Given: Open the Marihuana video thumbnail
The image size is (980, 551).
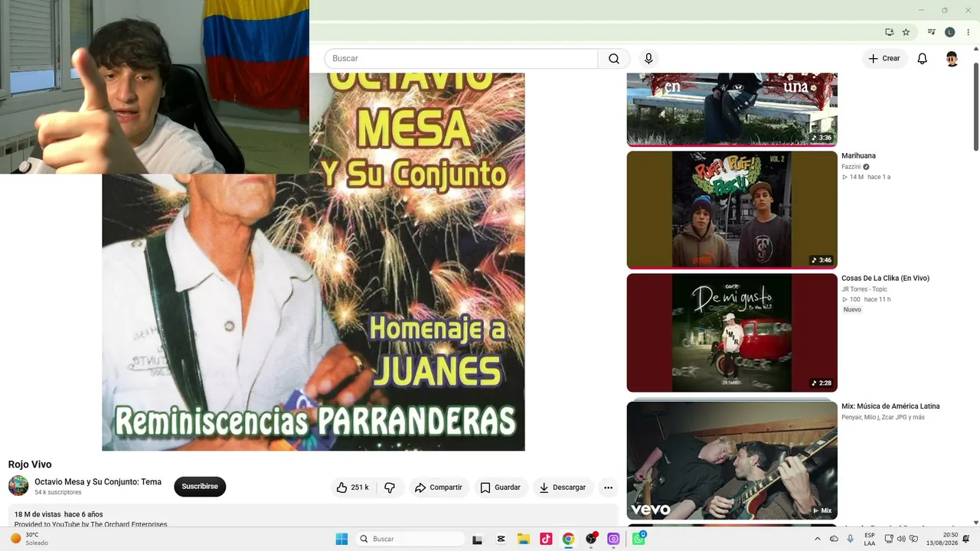Looking at the screenshot, I should click(732, 210).
